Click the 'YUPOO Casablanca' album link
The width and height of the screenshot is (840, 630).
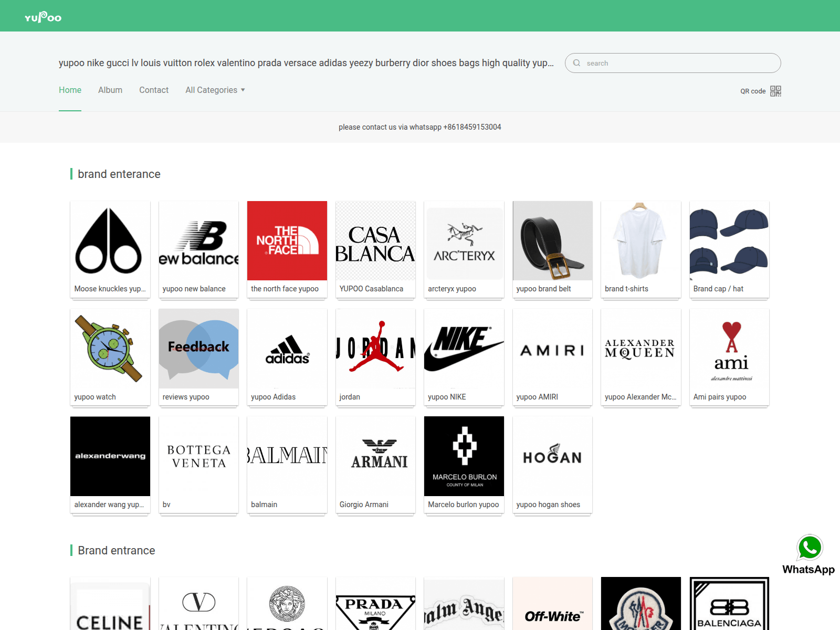[x=371, y=289]
